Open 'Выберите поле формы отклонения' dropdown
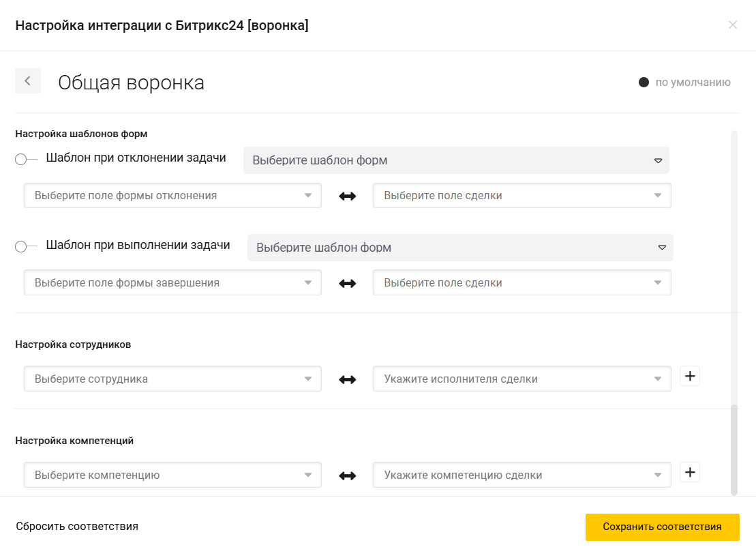756x558 pixels. (172, 195)
